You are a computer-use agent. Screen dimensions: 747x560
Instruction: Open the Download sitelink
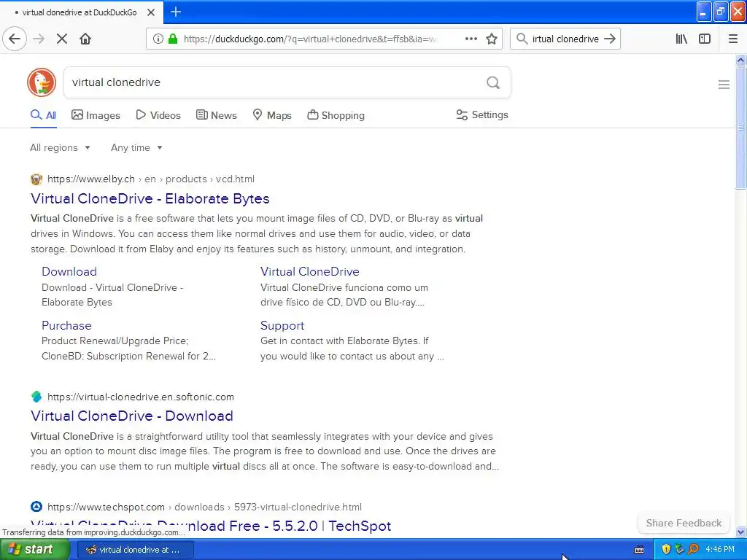point(69,271)
